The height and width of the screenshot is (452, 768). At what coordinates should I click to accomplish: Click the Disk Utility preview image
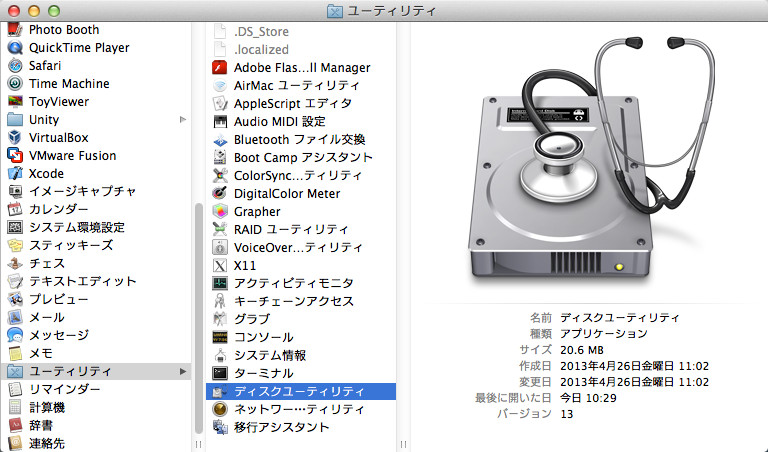pyautogui.click(x=591, y=162)
